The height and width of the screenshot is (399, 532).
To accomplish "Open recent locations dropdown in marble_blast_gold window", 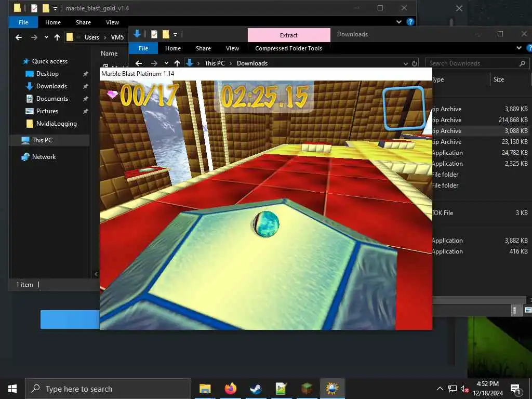I will coord(46,37).
